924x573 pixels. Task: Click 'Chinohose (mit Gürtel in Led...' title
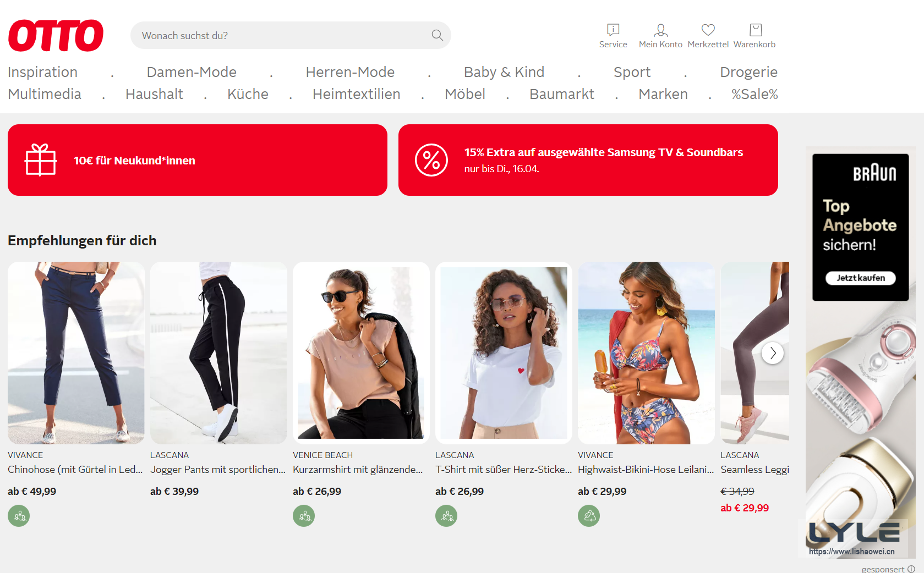point(75,470)
